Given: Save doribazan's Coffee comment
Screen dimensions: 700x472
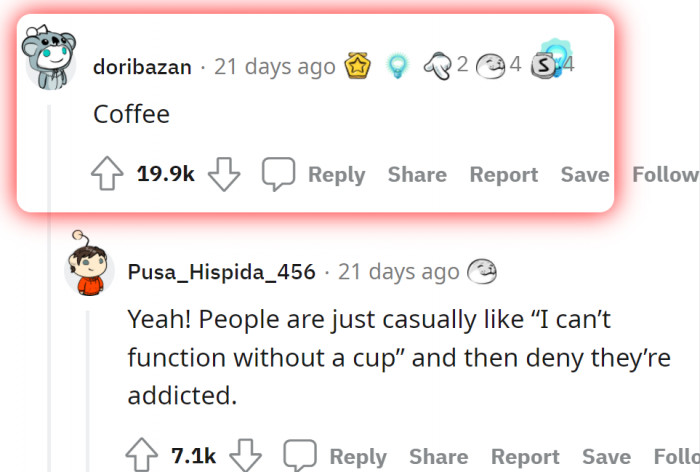Looking at the screenshot, I should click(585, 175).
